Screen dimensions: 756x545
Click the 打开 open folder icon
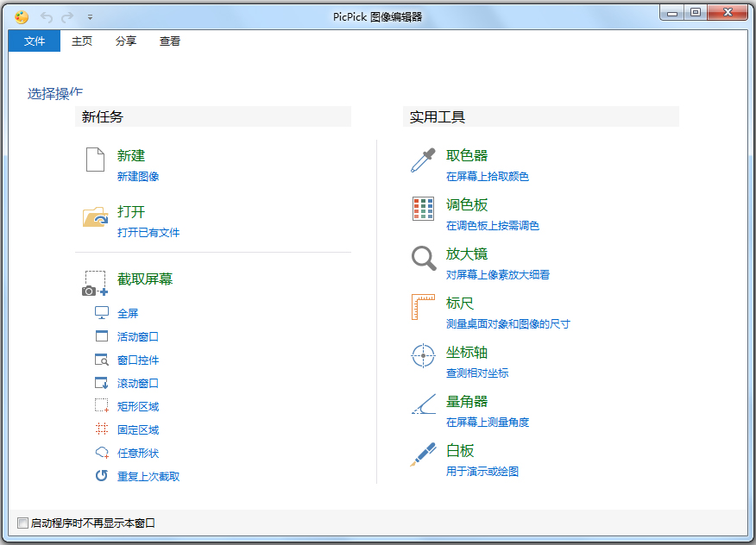point(95,218)
